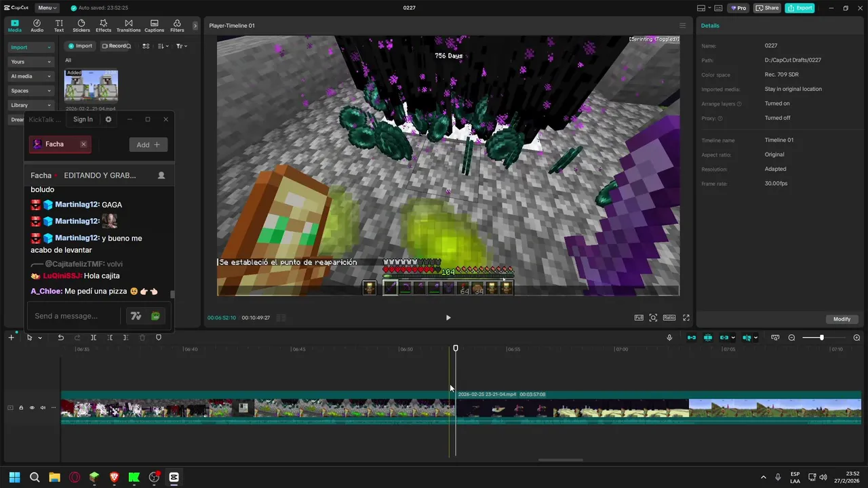Click the Undo arrow in timeline toolbar

(60, 338)
